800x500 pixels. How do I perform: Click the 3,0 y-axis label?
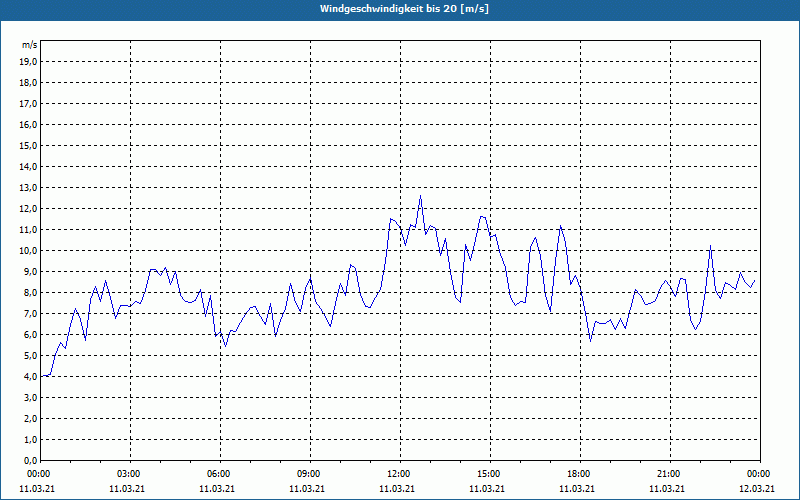(x=29, y=397)
